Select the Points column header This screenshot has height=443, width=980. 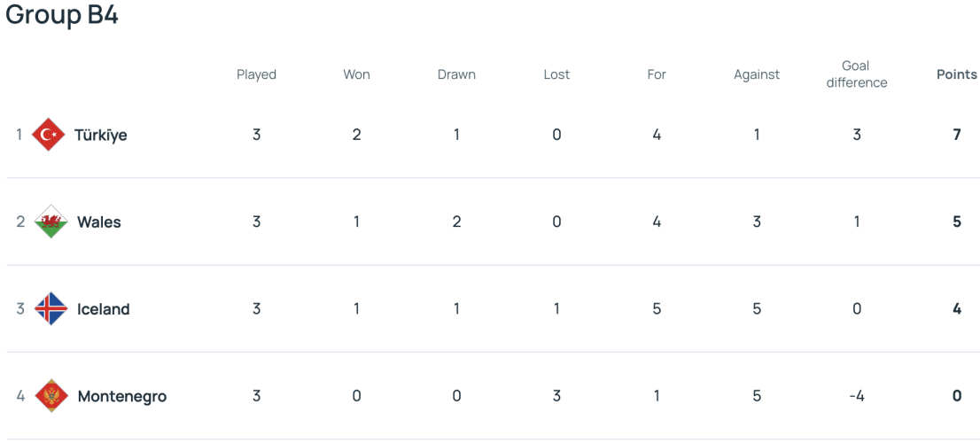(x=956, y=75)
